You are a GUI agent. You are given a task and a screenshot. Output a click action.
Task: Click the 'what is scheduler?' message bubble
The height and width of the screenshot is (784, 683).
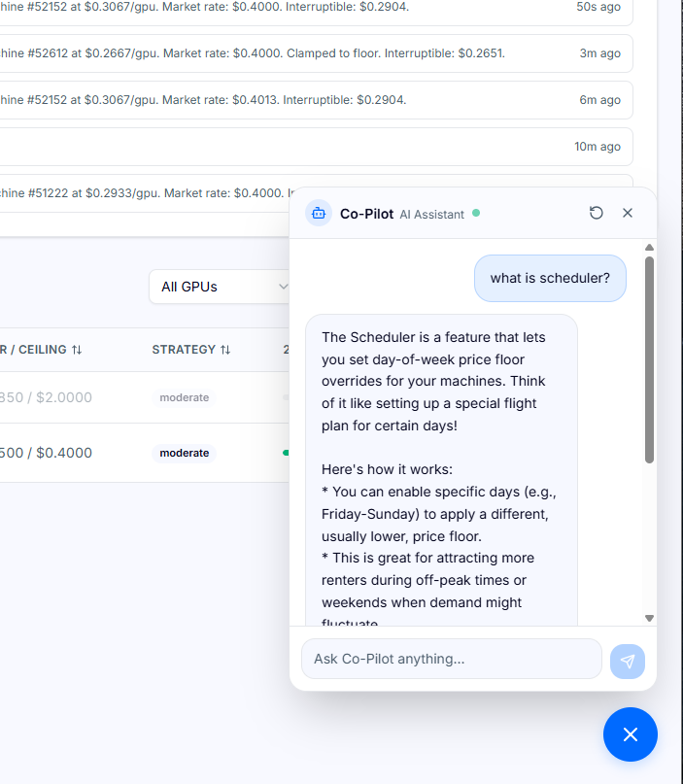pos(550,278)
